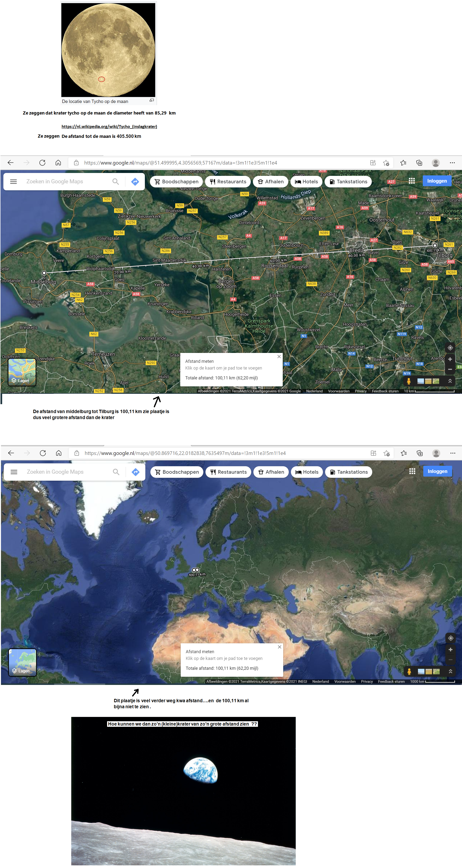This screenshot has height=868, width=462.
Task: Reload the page in the lower browser screenshot
Action: 43,453
